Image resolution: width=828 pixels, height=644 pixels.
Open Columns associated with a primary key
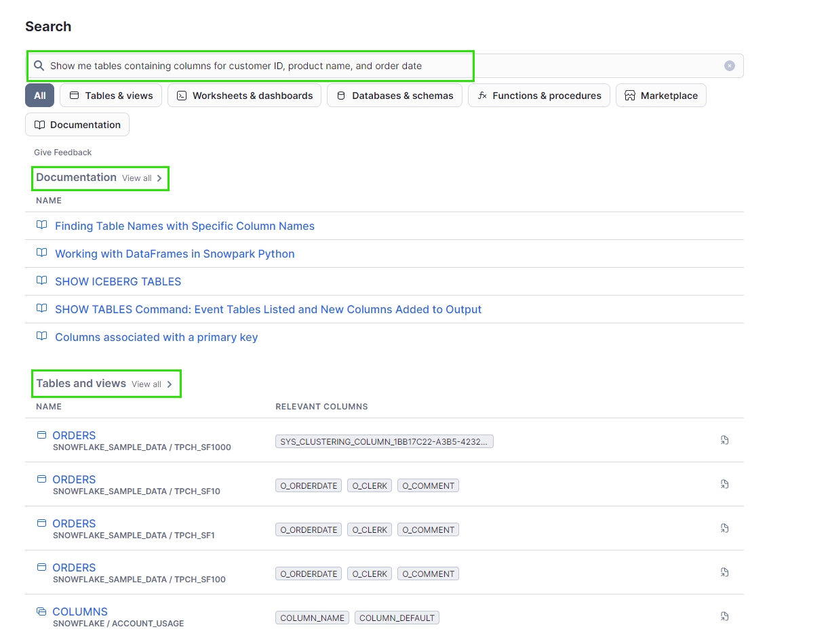point(157,337)
